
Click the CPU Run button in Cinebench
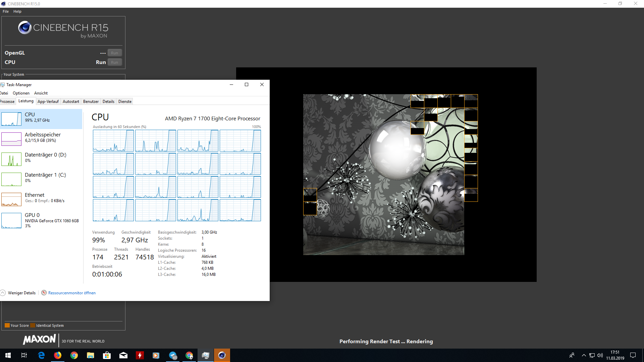click(115, 62)
